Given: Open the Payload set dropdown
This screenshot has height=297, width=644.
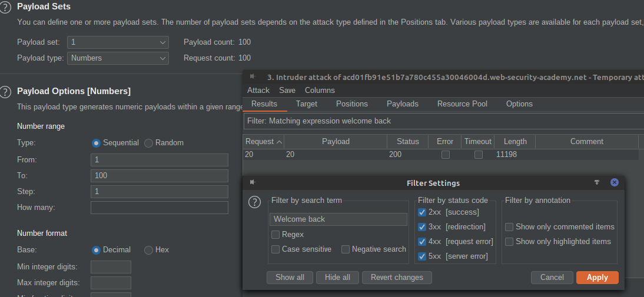Looking at the screenshot, I should point(118,42).
